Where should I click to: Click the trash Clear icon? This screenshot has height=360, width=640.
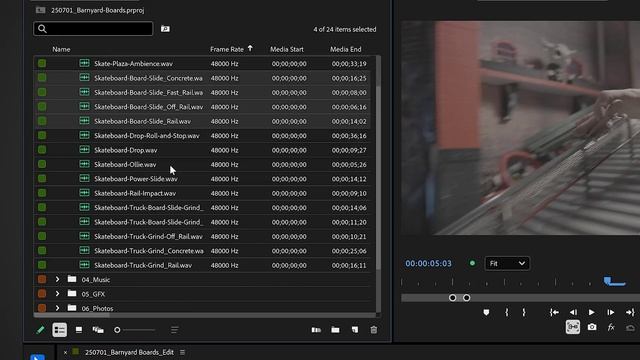tap(374, 330)
